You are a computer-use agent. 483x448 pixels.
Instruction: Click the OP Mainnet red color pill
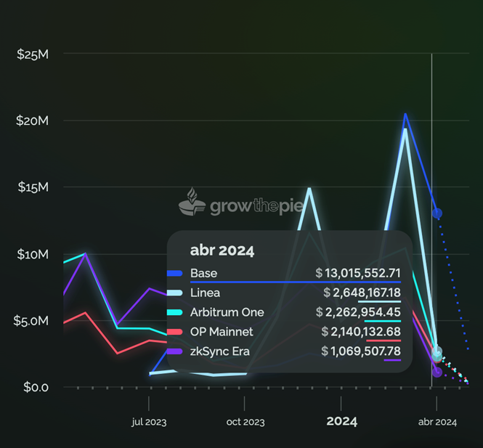174,332
